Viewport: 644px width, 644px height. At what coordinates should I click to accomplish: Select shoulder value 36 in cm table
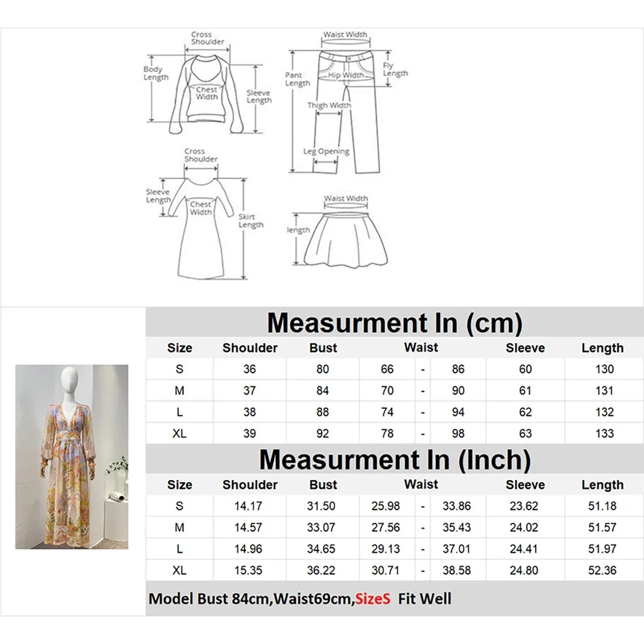(x=249, y=369)
